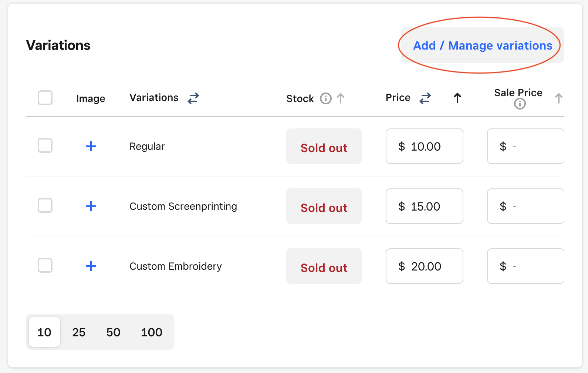The image size is (588, 373).
Task: Open the Sale Price info icon
Action: point(520,104)
